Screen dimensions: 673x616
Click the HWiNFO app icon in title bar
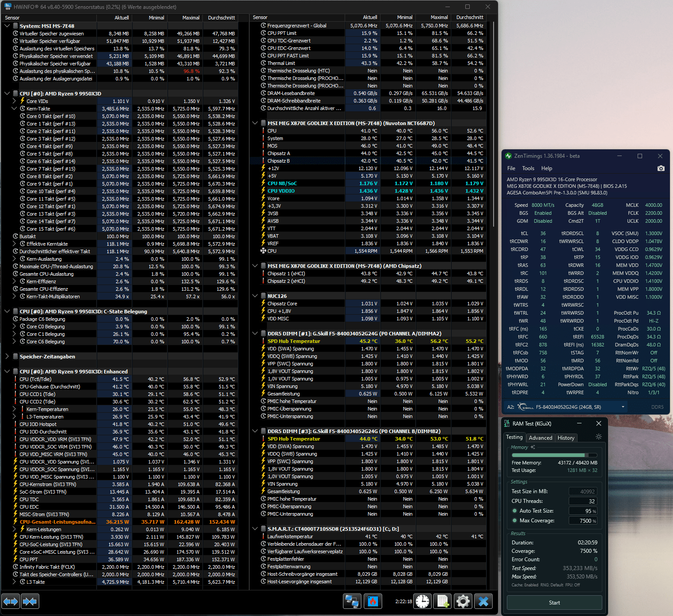(x=8, y=7)
